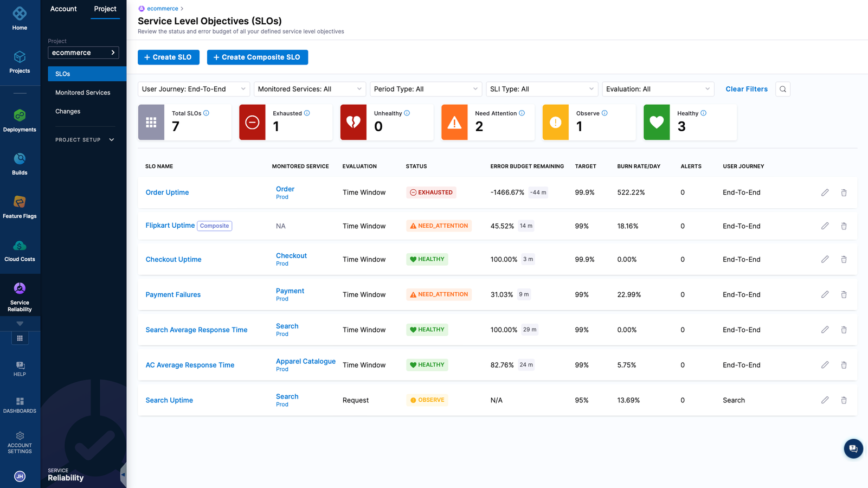Delete the Flipkart Uptime SLO
The width and height of the screenshot is (868, 488).
(x=844, y=226)
